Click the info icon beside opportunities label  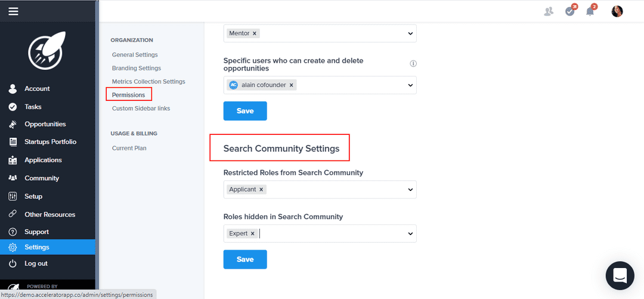pos(413,64)
